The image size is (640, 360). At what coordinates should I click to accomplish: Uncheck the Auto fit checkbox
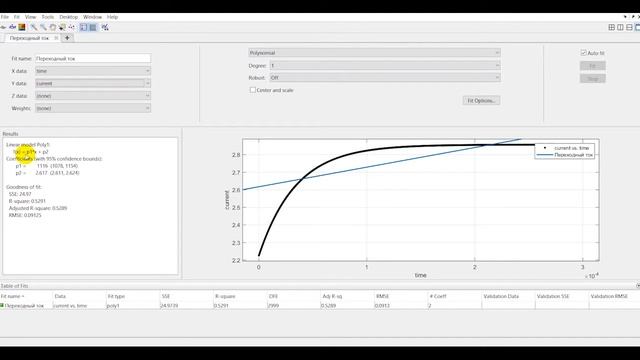tap(583, 53)
